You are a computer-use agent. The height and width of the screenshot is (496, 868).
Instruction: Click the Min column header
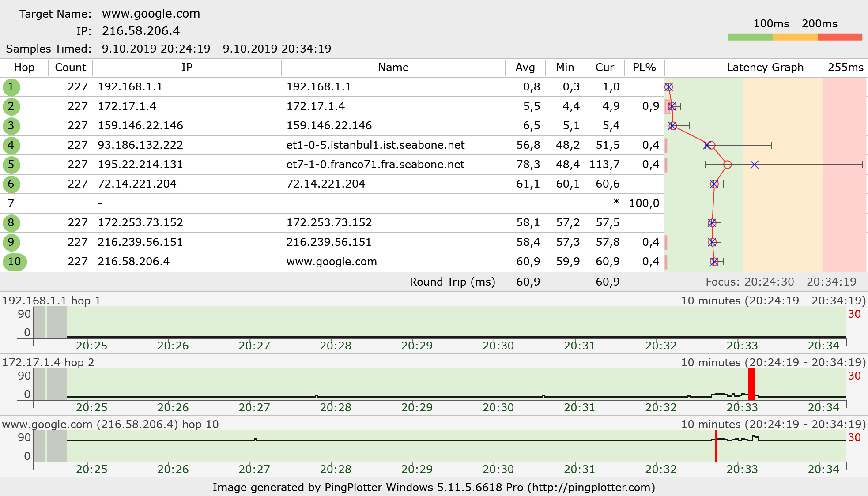[x=565, y=68]
